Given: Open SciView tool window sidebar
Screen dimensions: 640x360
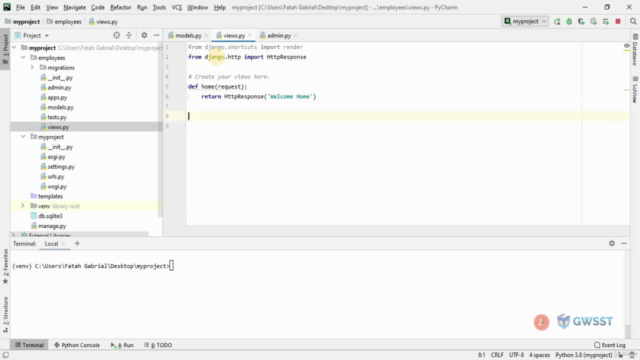Looking at the screenshot, I should tap(635, 90).
